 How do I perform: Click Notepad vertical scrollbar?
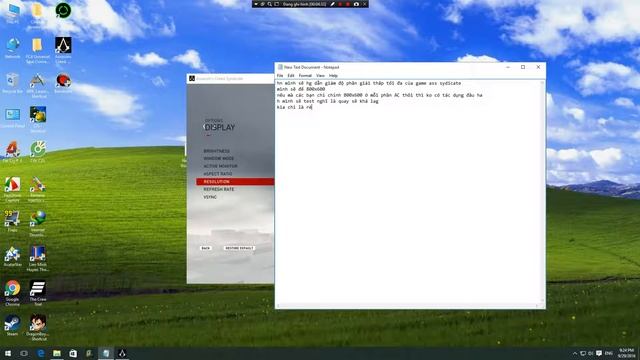543,192
